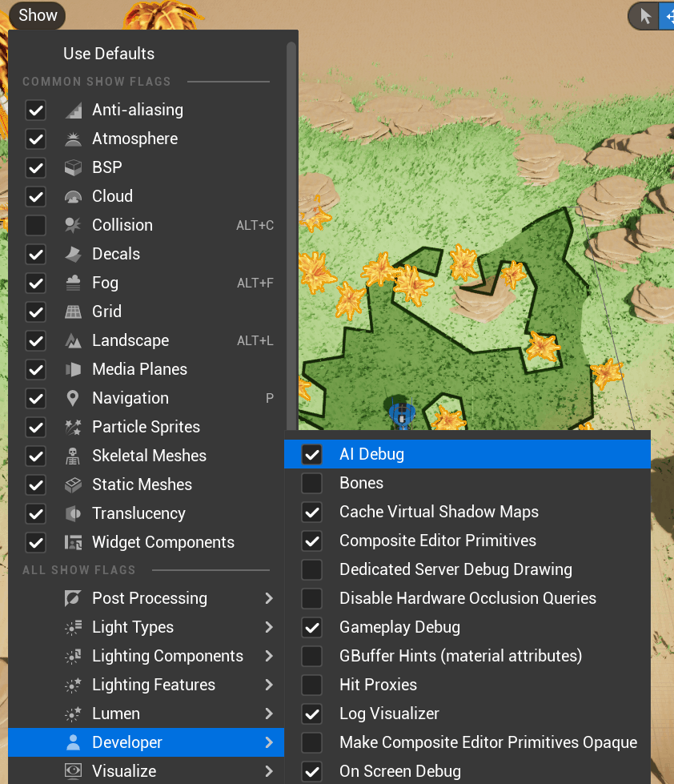Expand the Lumen submenu arrow
This screenshot has height=784, width=674.
click(x=269, y=714)
